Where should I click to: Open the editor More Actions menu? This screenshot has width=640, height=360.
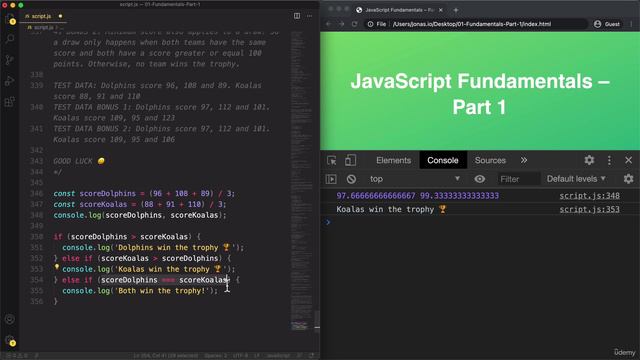309,16
